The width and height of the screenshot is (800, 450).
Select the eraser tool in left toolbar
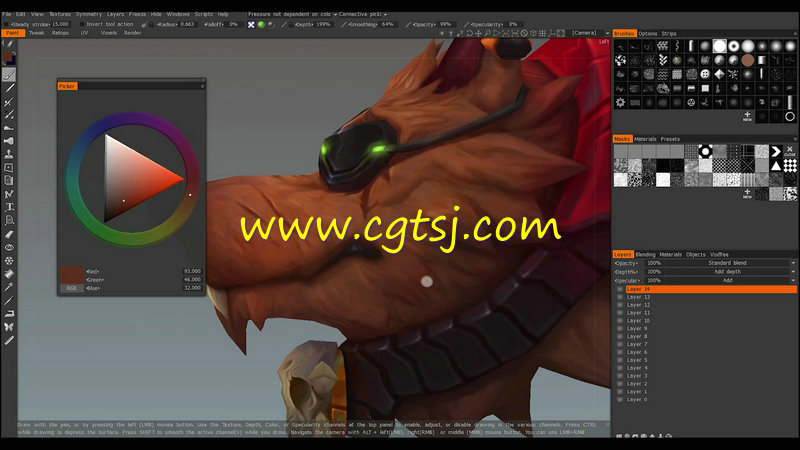[9, 234]
